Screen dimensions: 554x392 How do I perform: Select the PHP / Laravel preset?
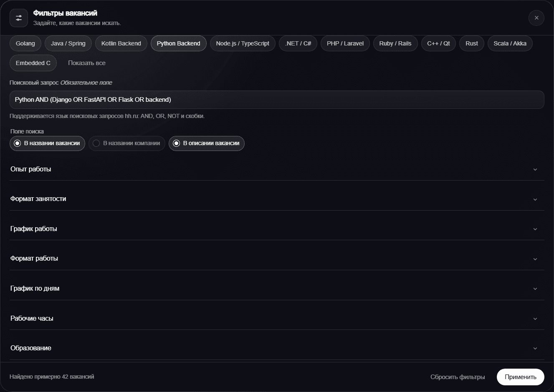pos(345,43)
